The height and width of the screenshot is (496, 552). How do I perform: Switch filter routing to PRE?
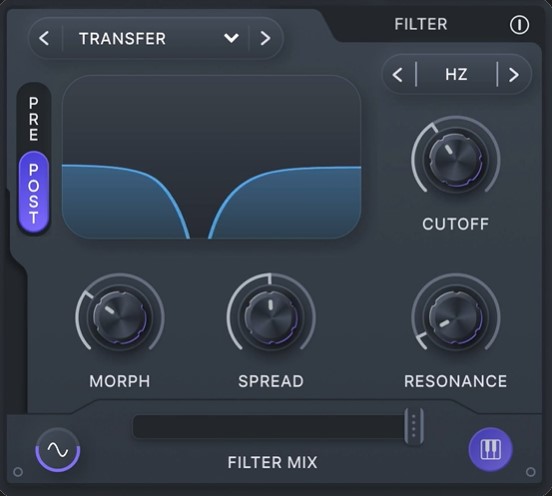[34, 119]
